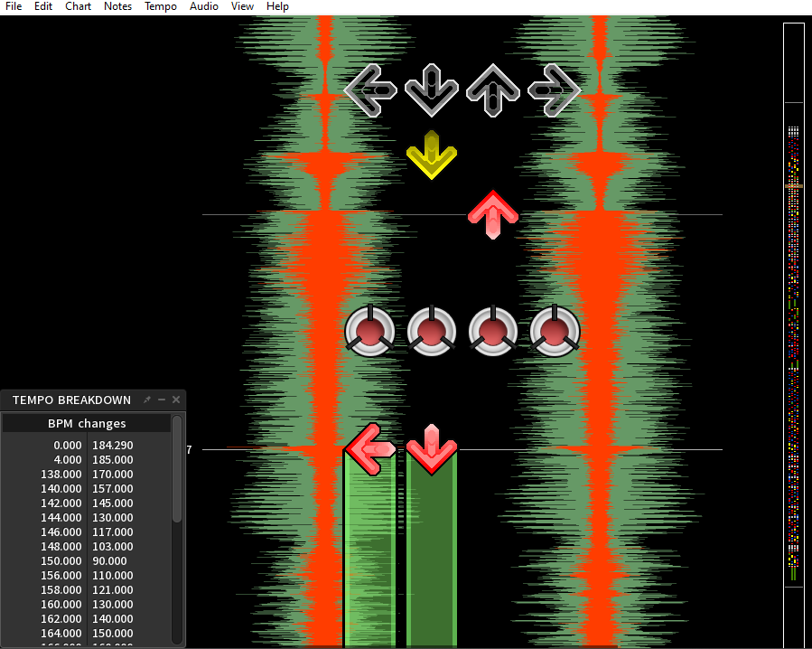The height and width of the screenshot is (649, 812).
Task: Select the 117.000 BPM value
Action: pos(112,532)
